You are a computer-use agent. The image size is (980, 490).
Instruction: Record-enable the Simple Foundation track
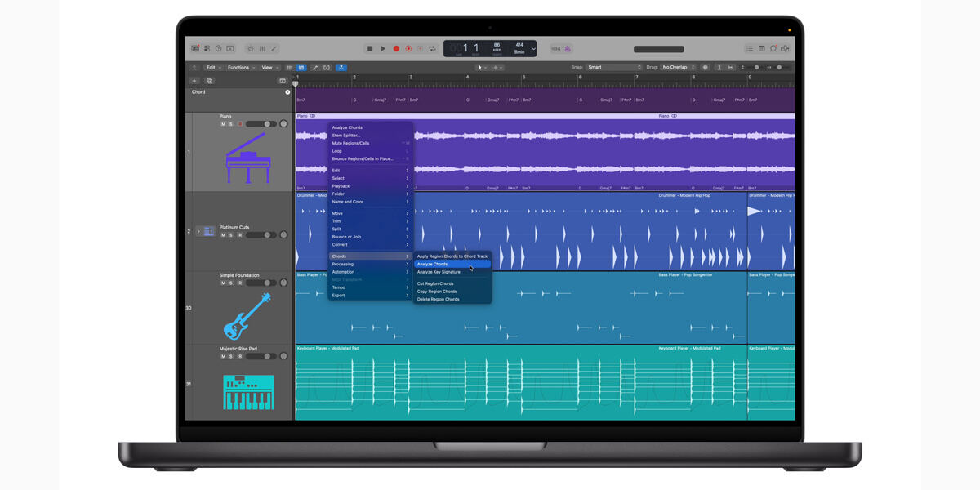pyautogui.click(x=239, y=283)
